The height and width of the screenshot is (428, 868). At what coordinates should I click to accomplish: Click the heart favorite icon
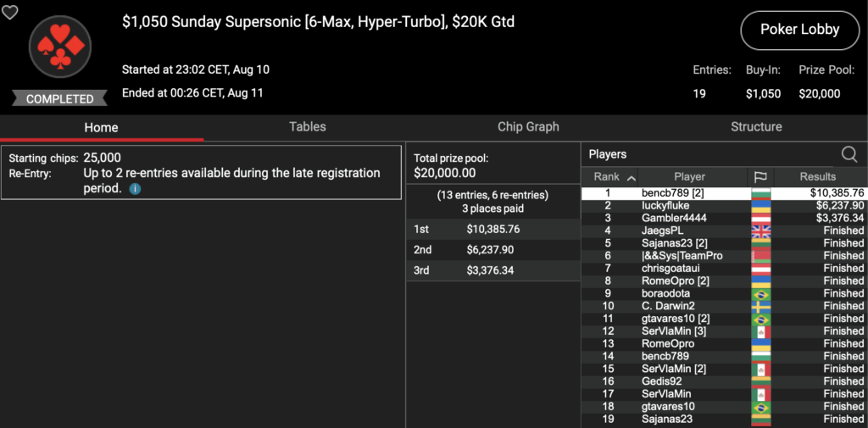(x=9, y=11)
